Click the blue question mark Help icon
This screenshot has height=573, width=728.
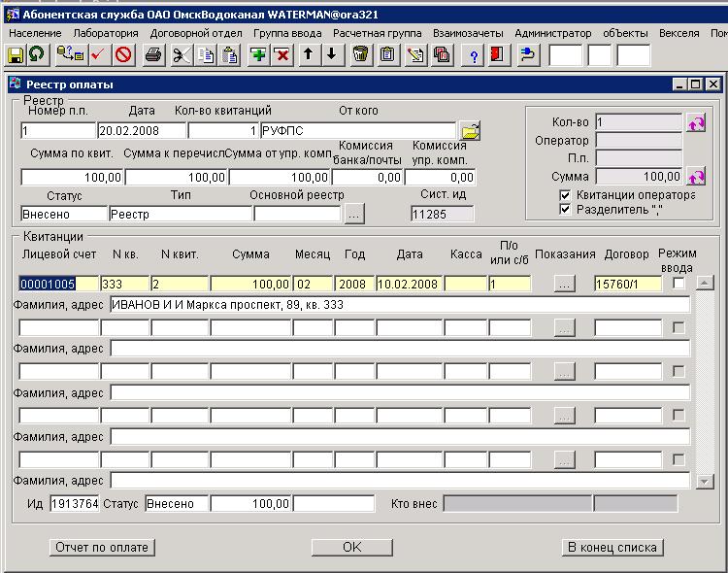(474, 54)
